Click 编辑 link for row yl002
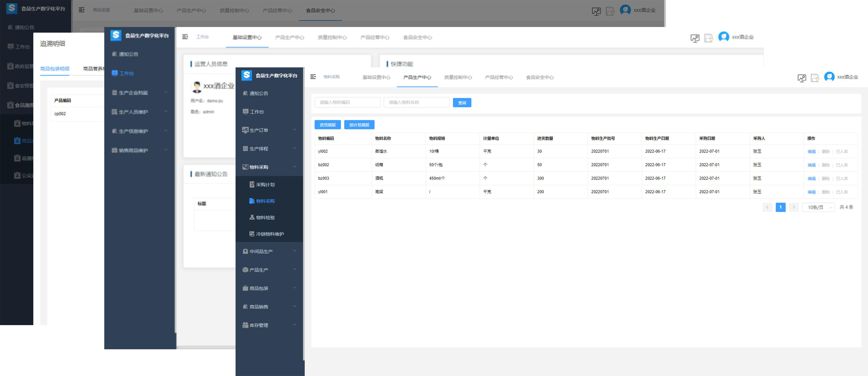 point(811,151)
